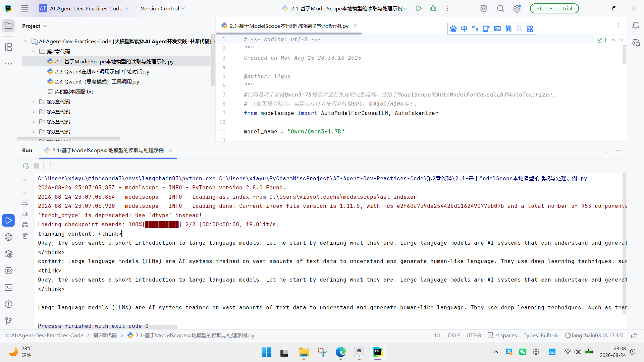This screenshot has height=362, width=644.
Task: Open the JetBrains AI swirl icon in the title bar
Action: [484, 8]
